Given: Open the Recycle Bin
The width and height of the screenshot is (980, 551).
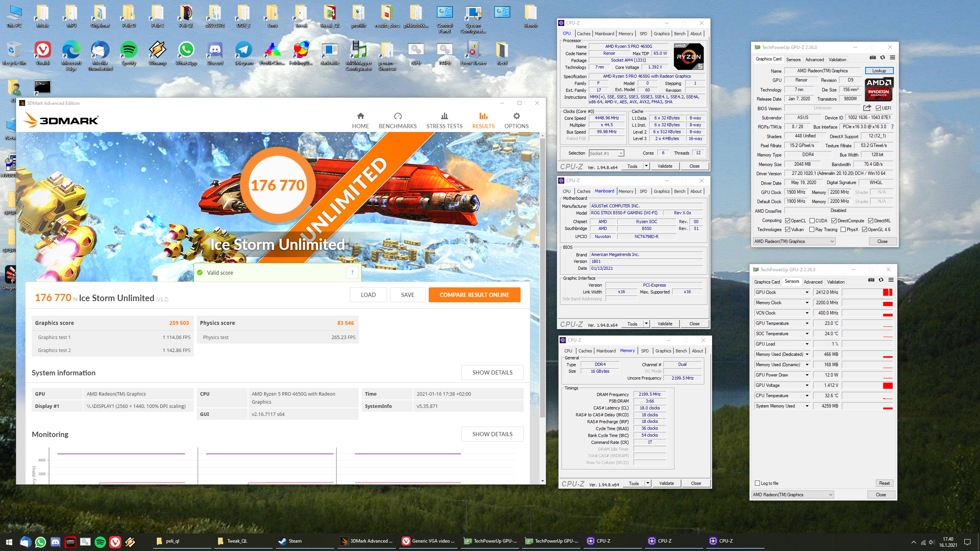Looking at the screenshot, I should tap(14, 53).
